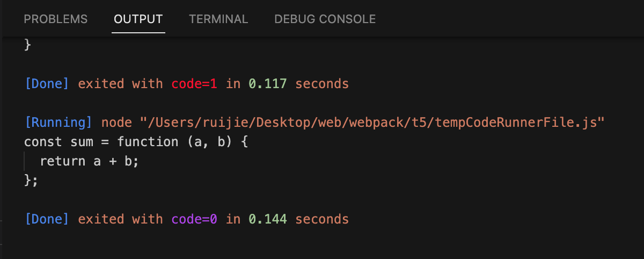Open the TERMINAL tab
The image size is (644, 259).
(x=218, y=19)
